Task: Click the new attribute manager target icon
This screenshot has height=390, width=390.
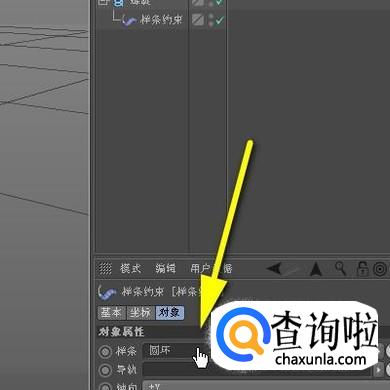Action: [380, 269]
